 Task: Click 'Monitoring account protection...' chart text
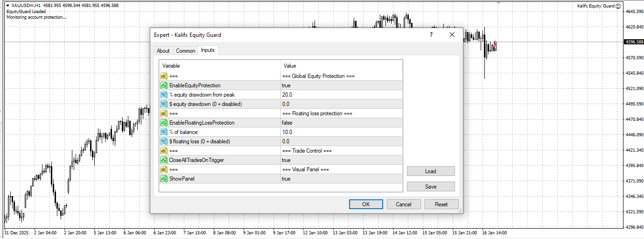36,17
